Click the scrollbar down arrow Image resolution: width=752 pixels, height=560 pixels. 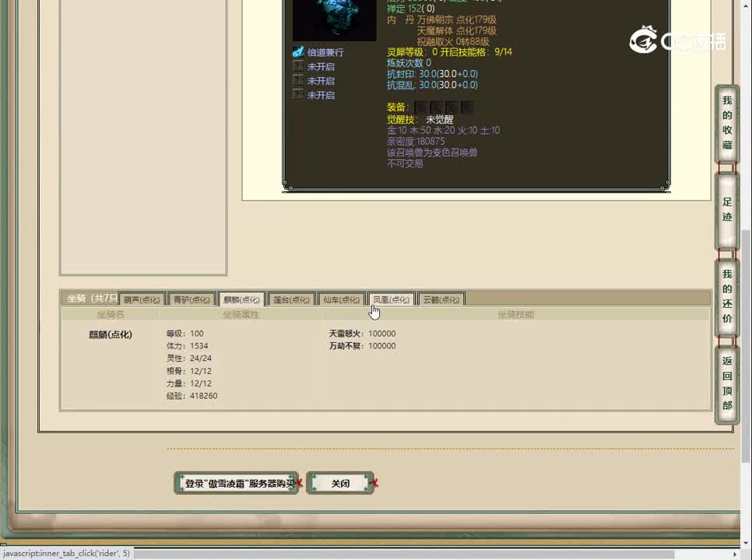pos(745,543)
